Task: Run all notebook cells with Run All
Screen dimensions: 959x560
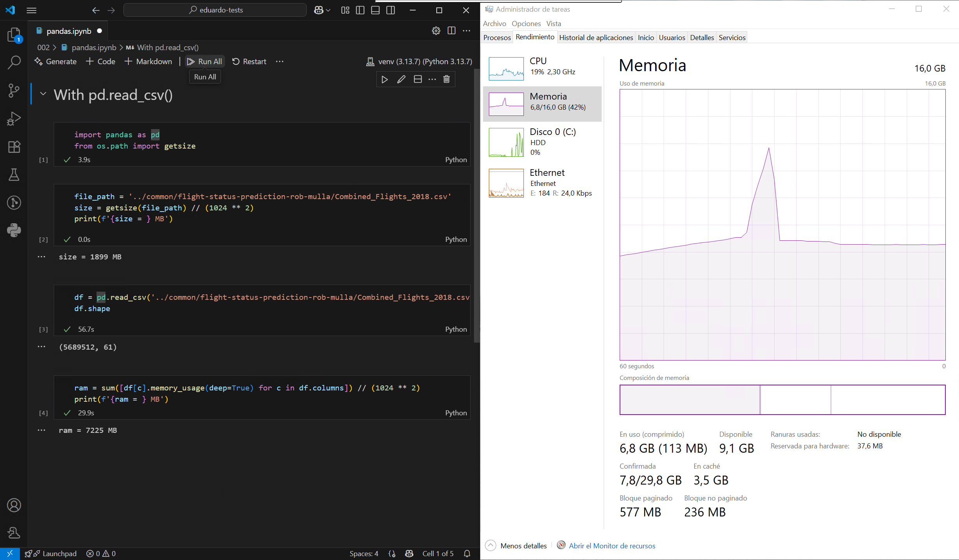Action: 205,61
